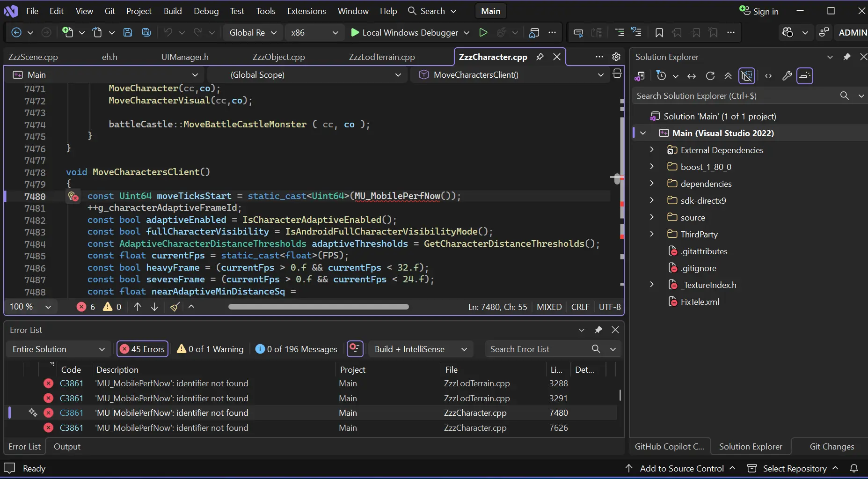Click Select Repository in status bar

795,468
